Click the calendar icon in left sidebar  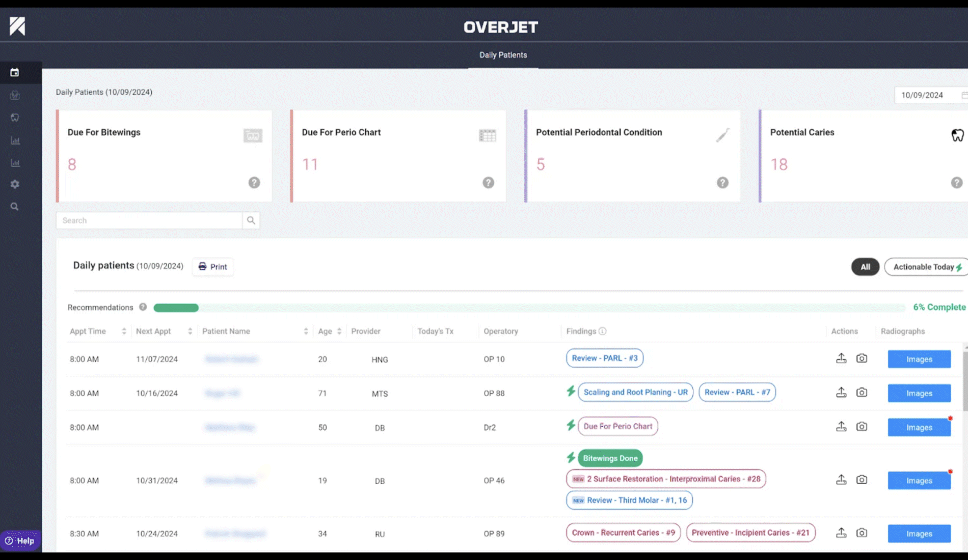pos(15,73)
